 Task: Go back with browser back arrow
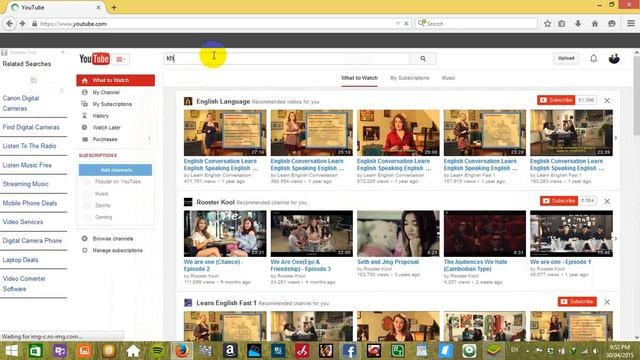(x=9, y=24)
